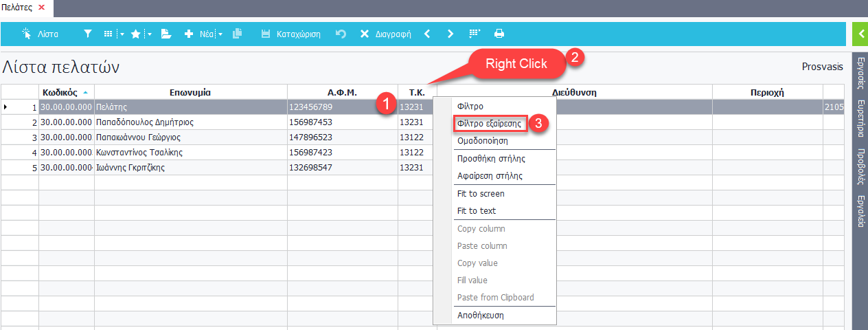
Task: Open the dropdown arrow beside star icon
Action: click(149, 34)
